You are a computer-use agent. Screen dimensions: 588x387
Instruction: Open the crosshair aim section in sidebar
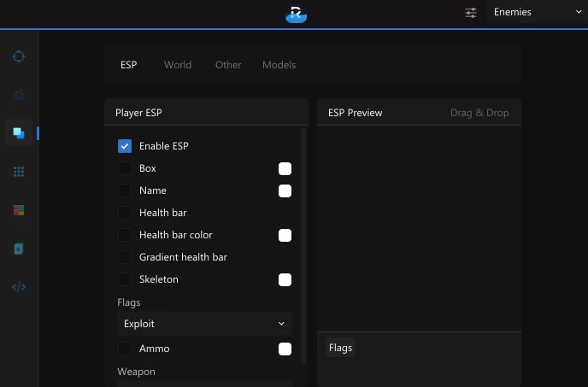pos(19,56)
